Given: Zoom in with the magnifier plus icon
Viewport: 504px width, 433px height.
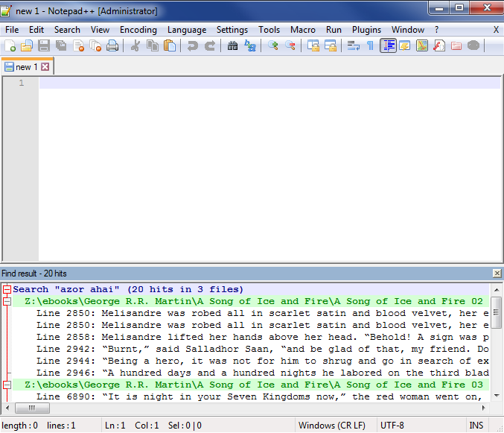Looking at the screenshot, I should click(273, 45).
